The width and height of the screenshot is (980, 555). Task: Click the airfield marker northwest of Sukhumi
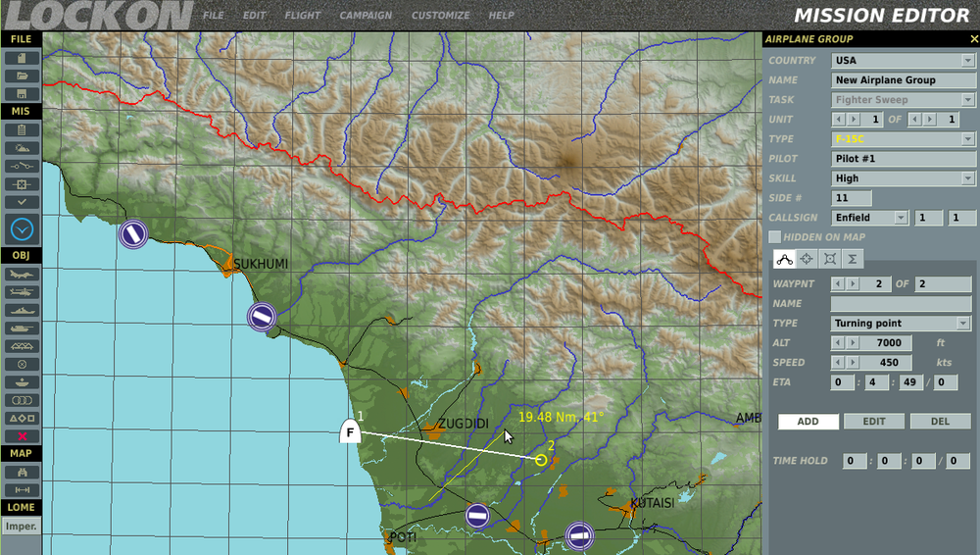pos(133,234)
